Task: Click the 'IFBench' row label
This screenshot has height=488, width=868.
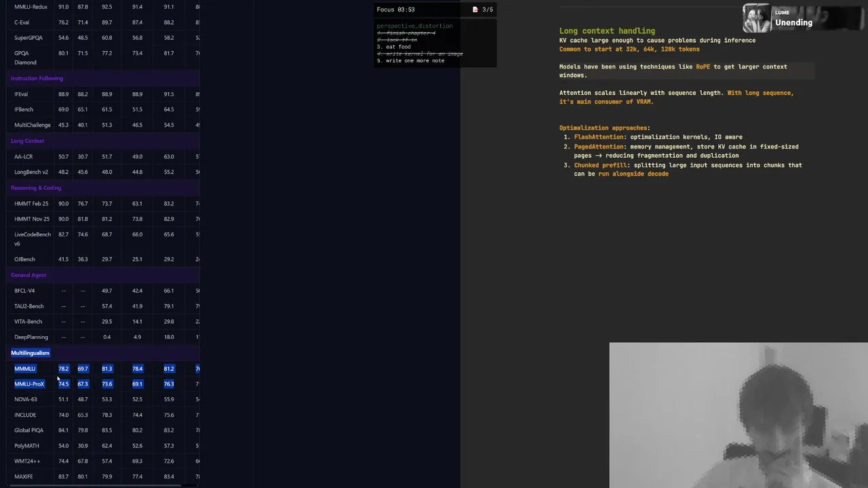Action: click(x=24, y=109)
